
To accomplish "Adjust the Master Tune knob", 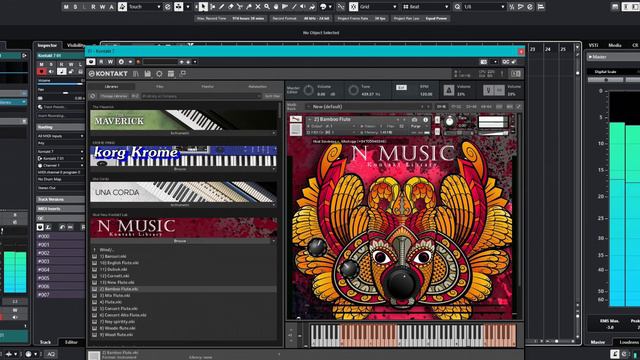I will (x=353, y=90).
